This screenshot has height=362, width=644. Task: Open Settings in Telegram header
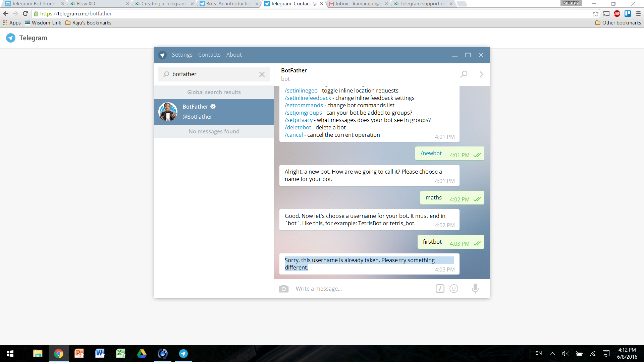click(182, 55)
